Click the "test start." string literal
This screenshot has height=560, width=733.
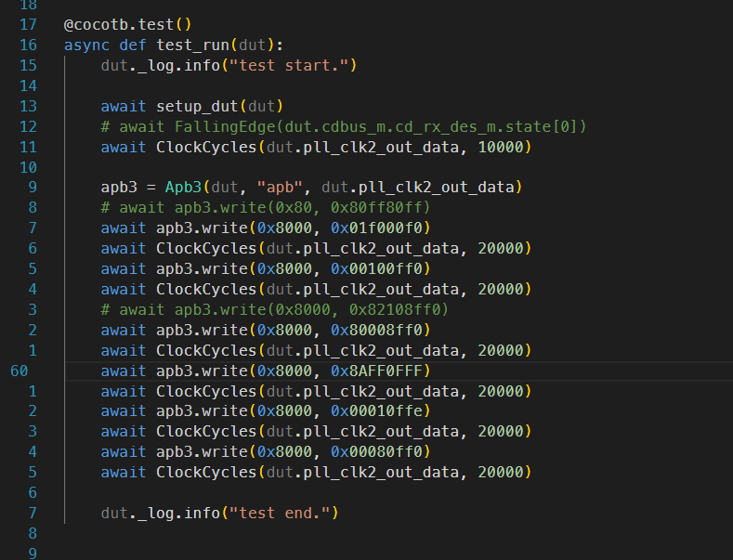pos(289,65)
